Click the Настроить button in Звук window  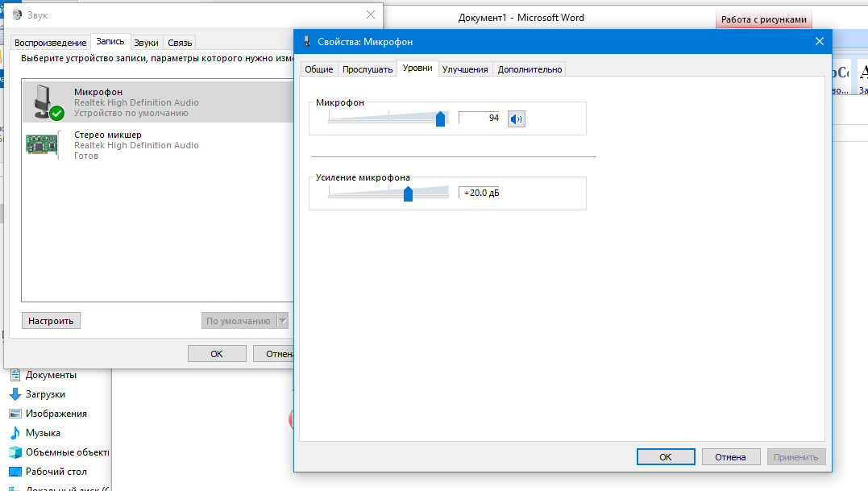pyautogui.click(x=51, y=321)
